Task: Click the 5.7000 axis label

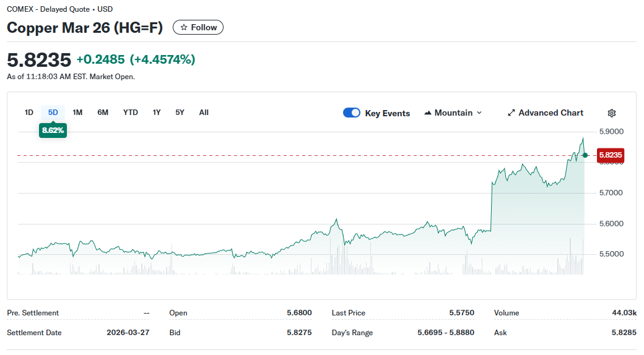Action: (x=611, y=193)
